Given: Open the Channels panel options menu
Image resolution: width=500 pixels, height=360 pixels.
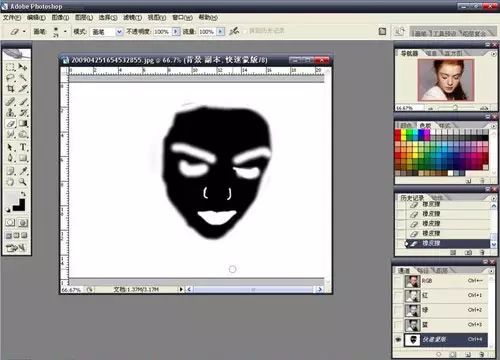Looking at the screenshot, I should (x=491, y=271).
